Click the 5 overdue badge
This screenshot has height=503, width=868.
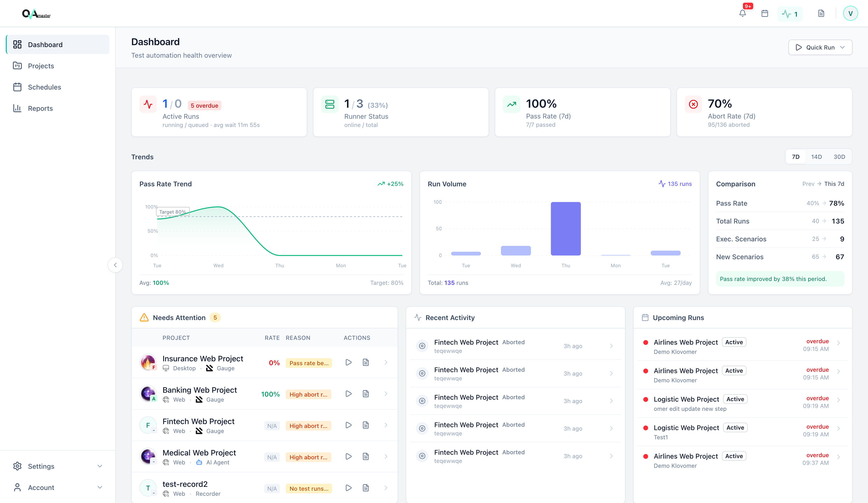click(x=204, y=105)
